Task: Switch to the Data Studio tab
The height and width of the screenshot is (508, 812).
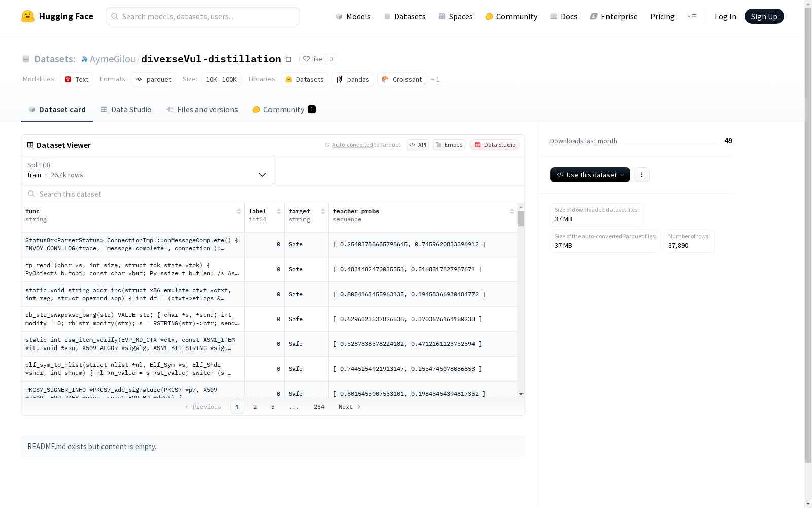Action: [x=126, y=109]
